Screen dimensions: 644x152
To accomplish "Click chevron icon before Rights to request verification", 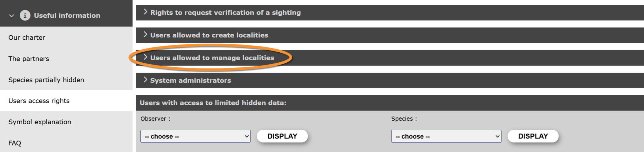I will pos(145,12).
